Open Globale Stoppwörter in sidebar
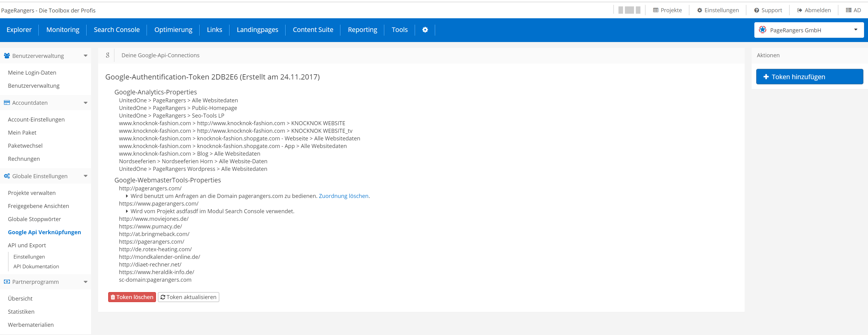868x335 pixels. click(34, 219)
